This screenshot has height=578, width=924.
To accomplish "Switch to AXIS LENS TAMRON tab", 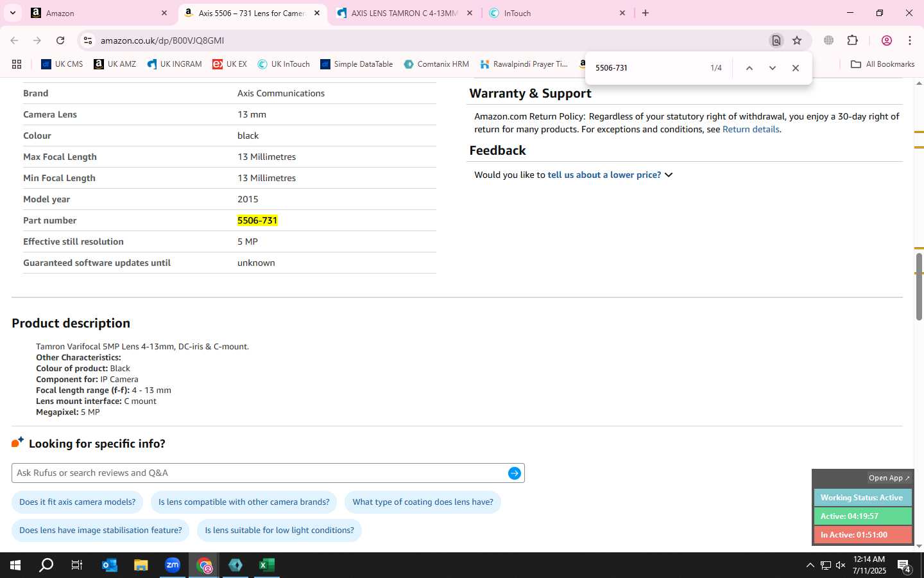I will pyautogui.click(x=404, y=13).
